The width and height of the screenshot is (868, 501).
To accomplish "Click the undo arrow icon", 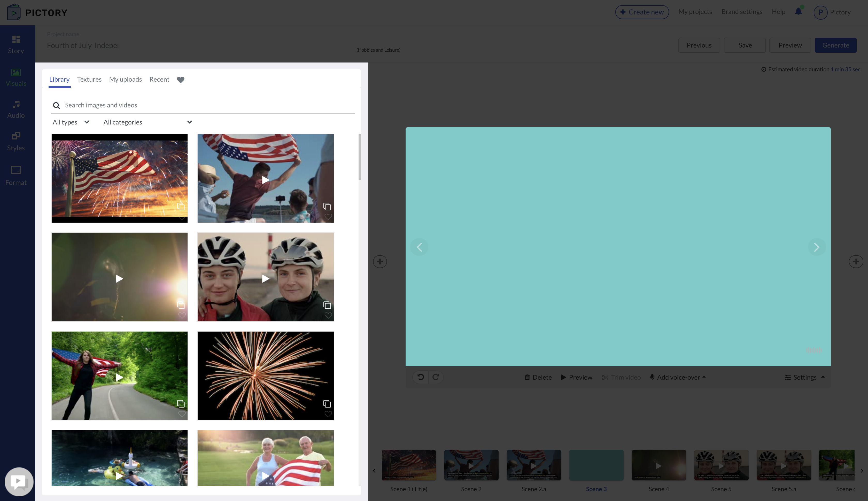I will (421, 377).
